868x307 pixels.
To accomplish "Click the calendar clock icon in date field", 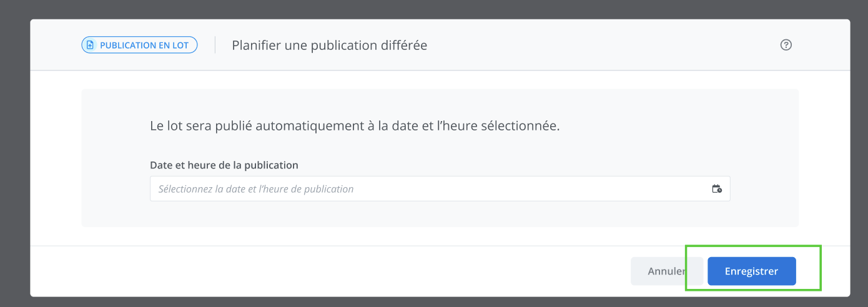I will pyautogui.click(x=717, y=188).
